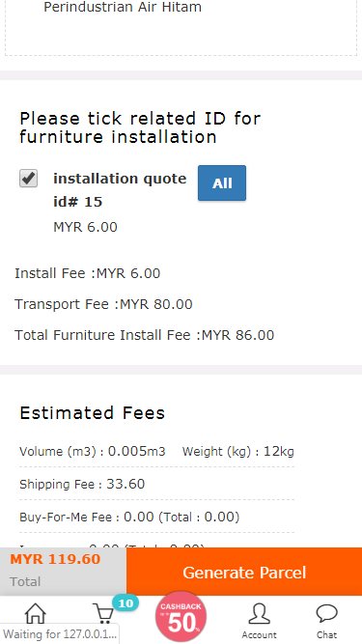Image resolution: width=362 pixels, height=644 pixels.
Task: Click the Shipping Fee 33.60 row
Action: tap(156, 484)
